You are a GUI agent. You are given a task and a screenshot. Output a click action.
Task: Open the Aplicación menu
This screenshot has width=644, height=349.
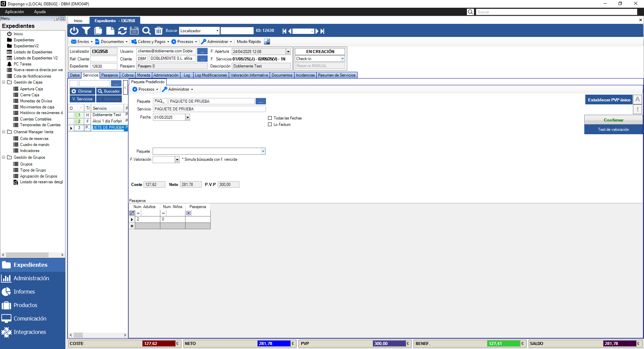14,12
